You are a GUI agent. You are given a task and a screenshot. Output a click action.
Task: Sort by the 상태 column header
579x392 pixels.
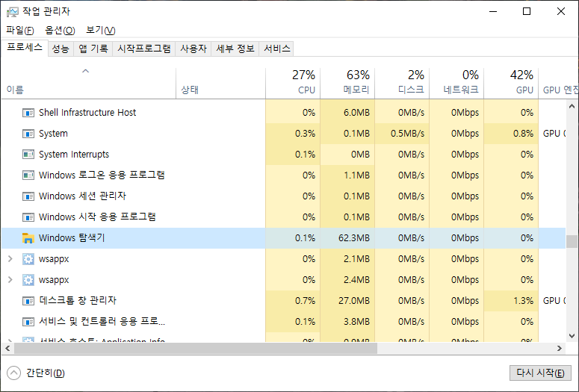coord(221,84)
